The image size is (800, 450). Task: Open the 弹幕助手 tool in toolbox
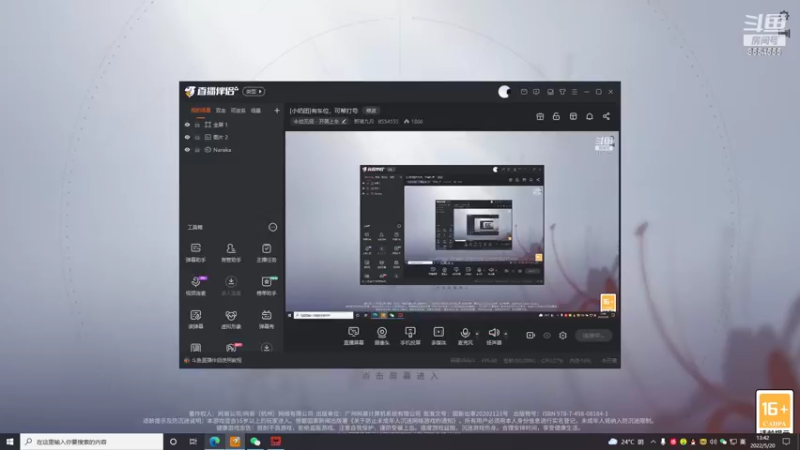(195, 253)
